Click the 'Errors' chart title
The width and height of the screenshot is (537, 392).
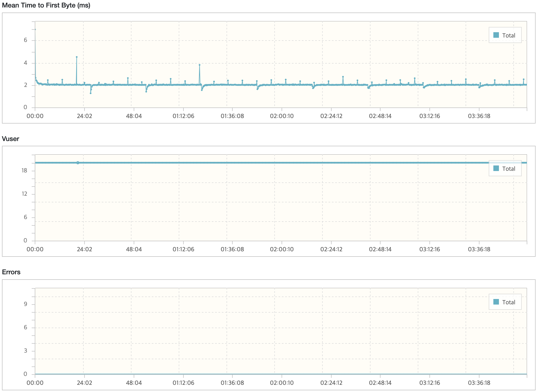pyautogui.click(x=11, y=272)
